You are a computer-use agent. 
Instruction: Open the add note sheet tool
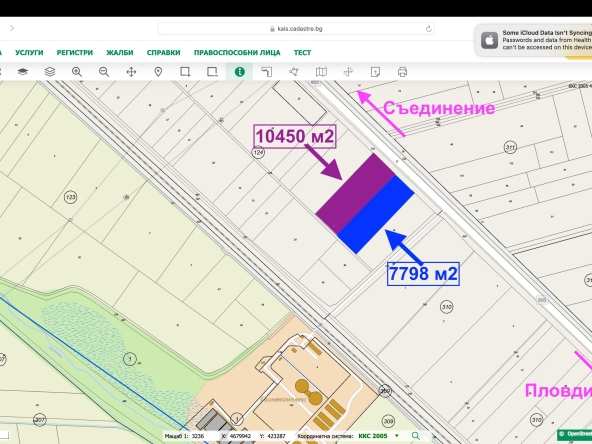[375, 72]
